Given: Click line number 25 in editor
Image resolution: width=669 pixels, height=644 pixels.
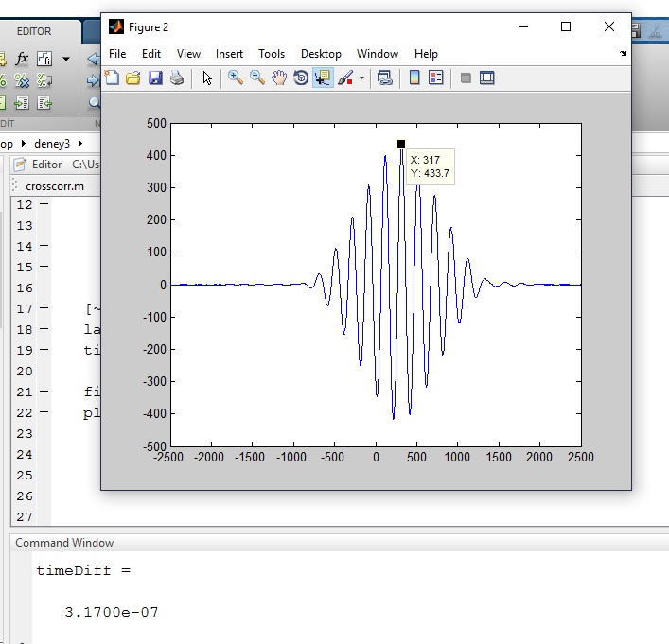Looking at the screenshot, I should 25,475.
